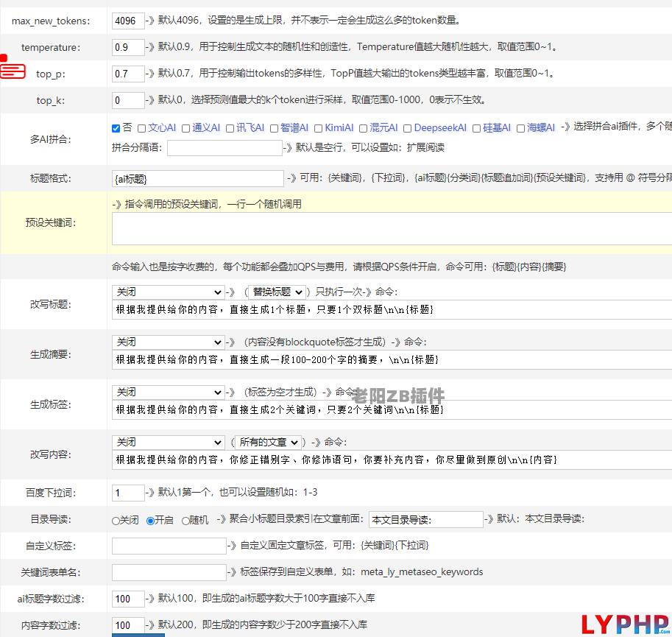Image resolution: width=672 pixels, height=637 pixels.
Task: Click the max_new_tokens: label
Action: (x=51, y=21)
